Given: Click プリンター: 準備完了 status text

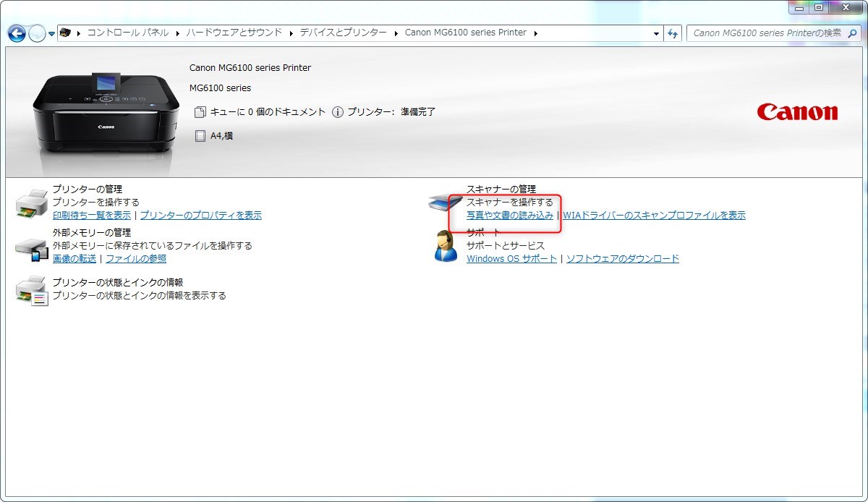Looking at the screenshot, I should (x=391, y=112).
